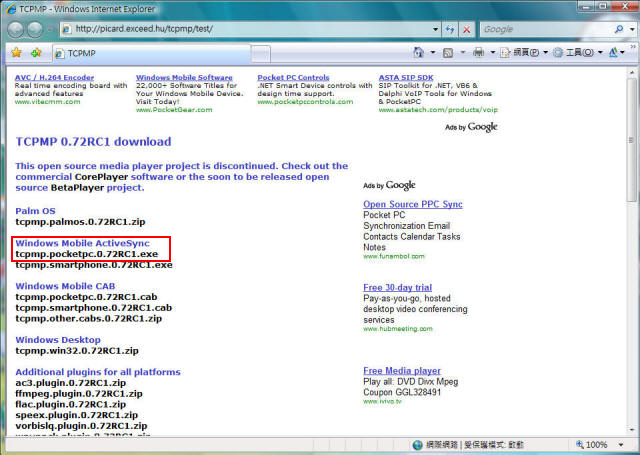This screenshot has width=640, height=455.
Task: Expand the Tools menu dropdown arrow
Action: pyautogui.click(x=600, y=53)
